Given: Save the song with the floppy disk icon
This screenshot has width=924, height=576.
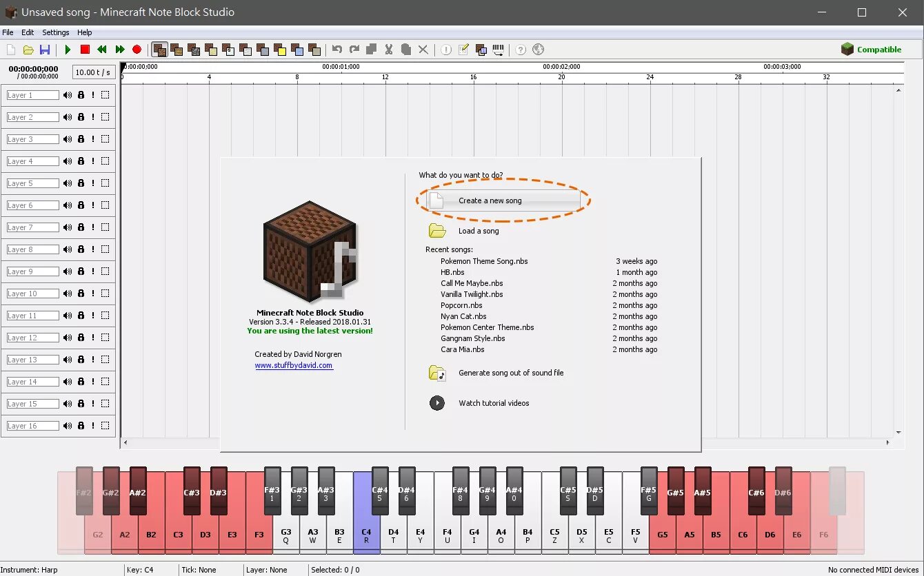Looking at the screenshot, I should [x=45, y=50].
